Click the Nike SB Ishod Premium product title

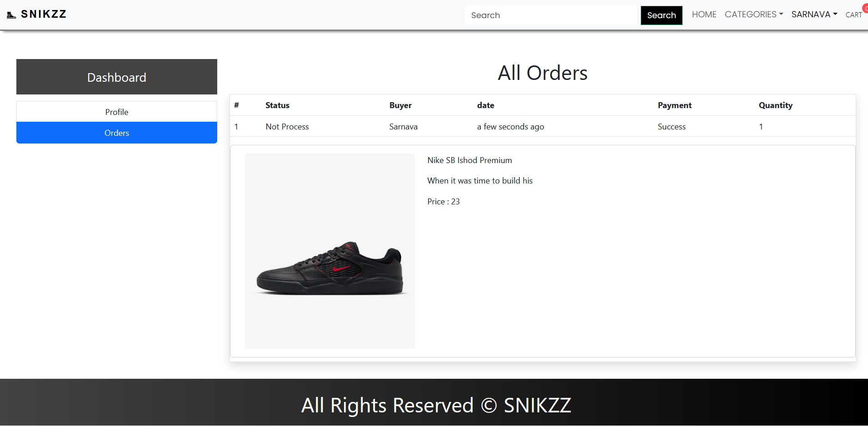469,160
